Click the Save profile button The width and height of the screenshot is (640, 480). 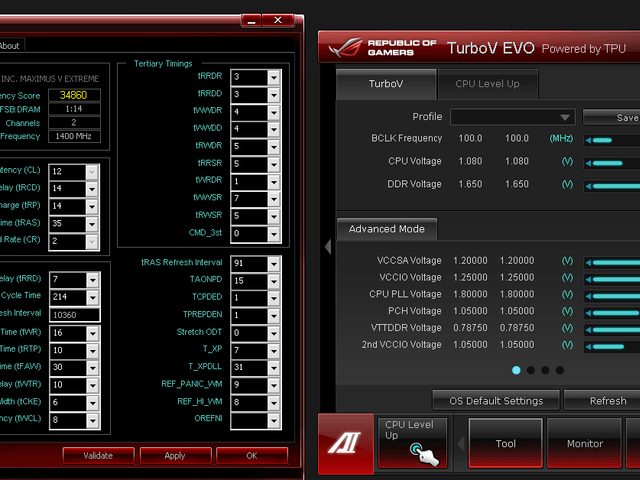coord(611,118)
